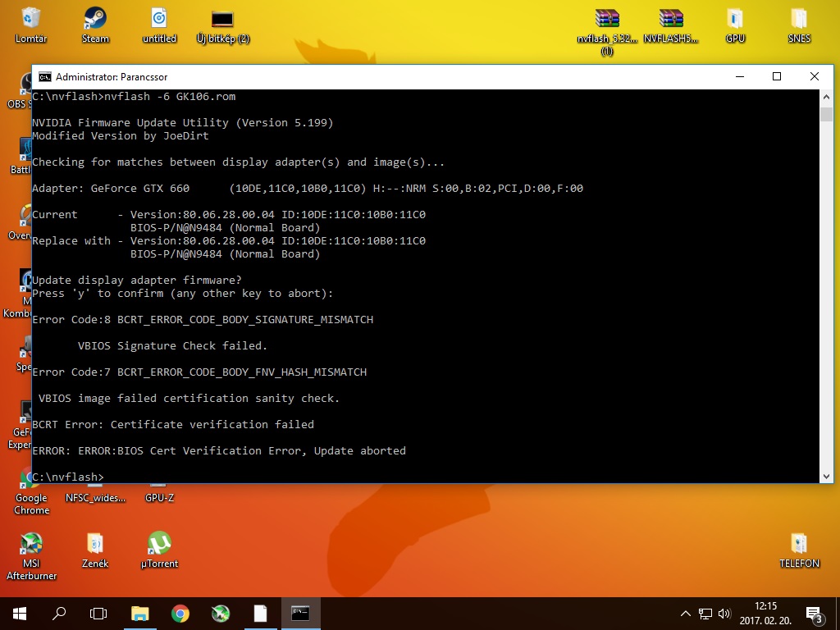This screenshot has width=840, height=630.
Task: Select the NFSC_wides desktop item
Action: 95,498
